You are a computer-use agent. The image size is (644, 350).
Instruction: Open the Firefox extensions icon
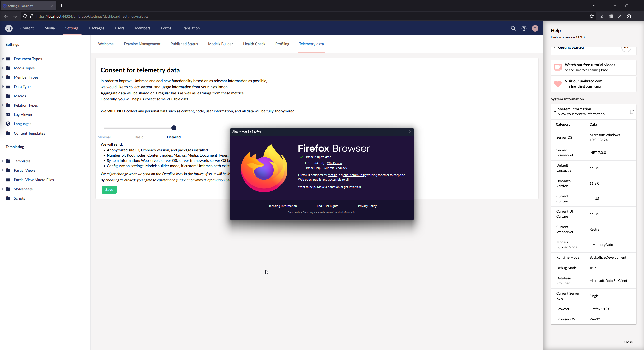click(629, 16)
